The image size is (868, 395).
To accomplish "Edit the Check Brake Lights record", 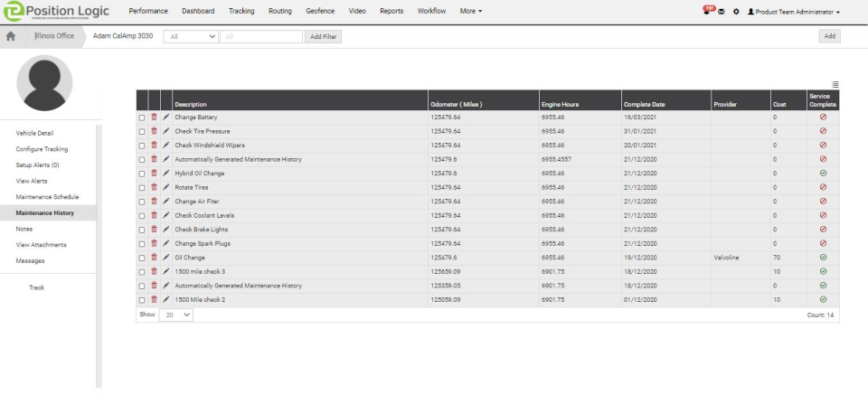I will [x=166, y=229].
